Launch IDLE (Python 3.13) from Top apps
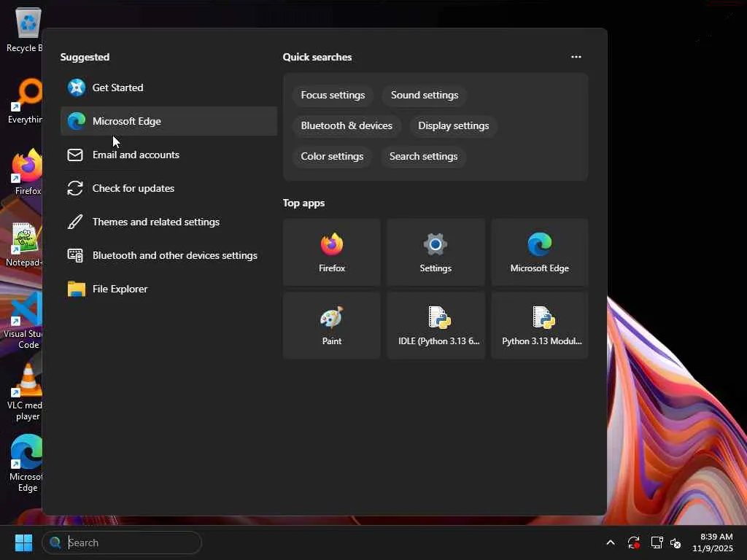The width and height of the screenshot is (747, 560). [x=436, y=325]
